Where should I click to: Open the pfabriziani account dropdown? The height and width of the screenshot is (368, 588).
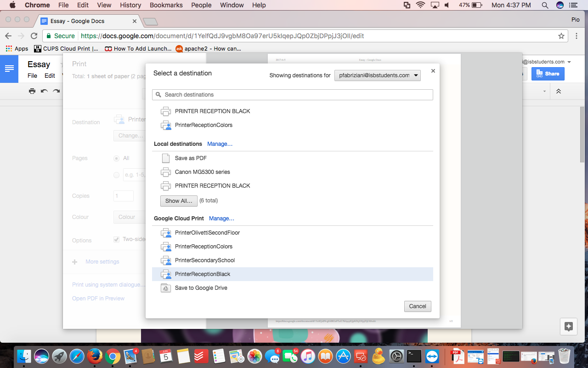[x=377, y=75]
